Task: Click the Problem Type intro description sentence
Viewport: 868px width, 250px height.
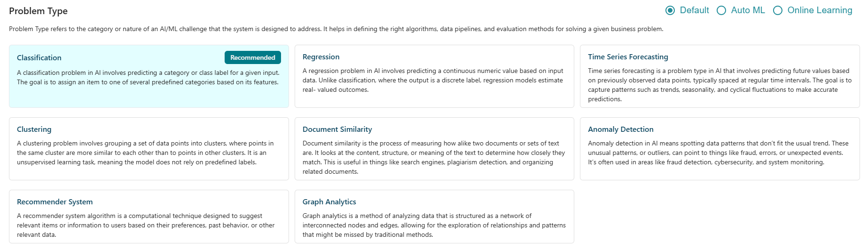Action: 336,29
